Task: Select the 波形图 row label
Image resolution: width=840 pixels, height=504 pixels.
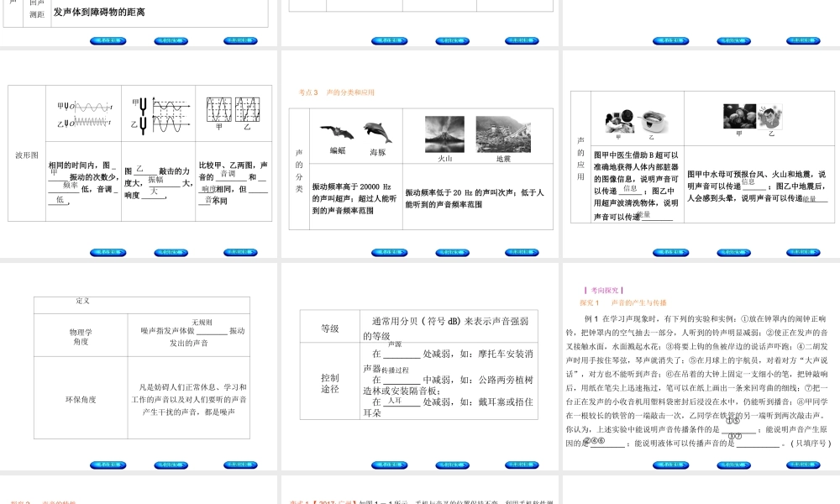Action: [27, 155]
